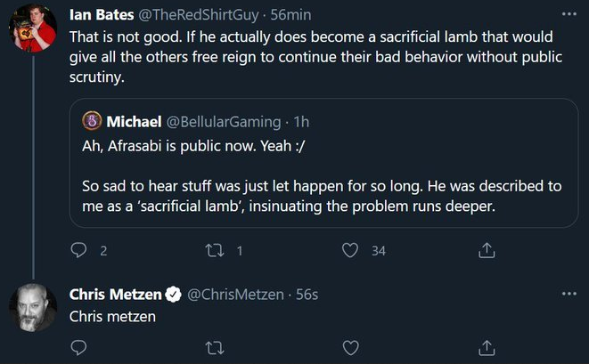Open more options on Chris Metzen's tweet
The width and height of the screenshot is (589, 364).
pos(569,294)
